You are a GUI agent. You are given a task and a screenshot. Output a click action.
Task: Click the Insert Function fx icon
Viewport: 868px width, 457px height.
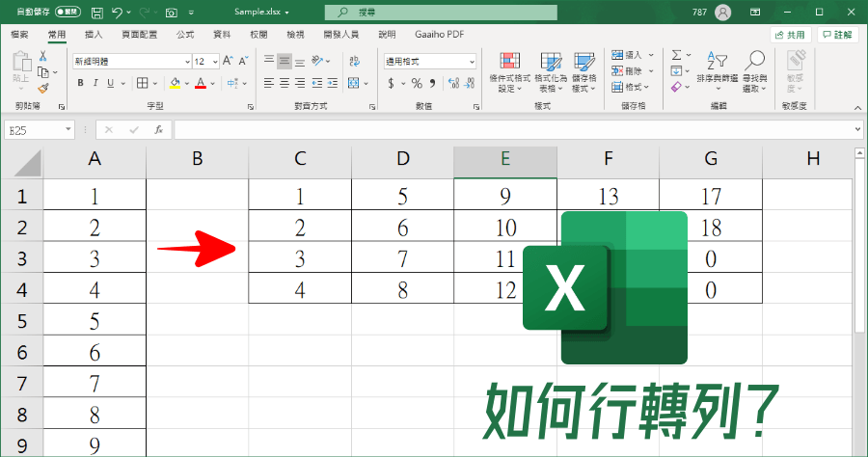159,130
